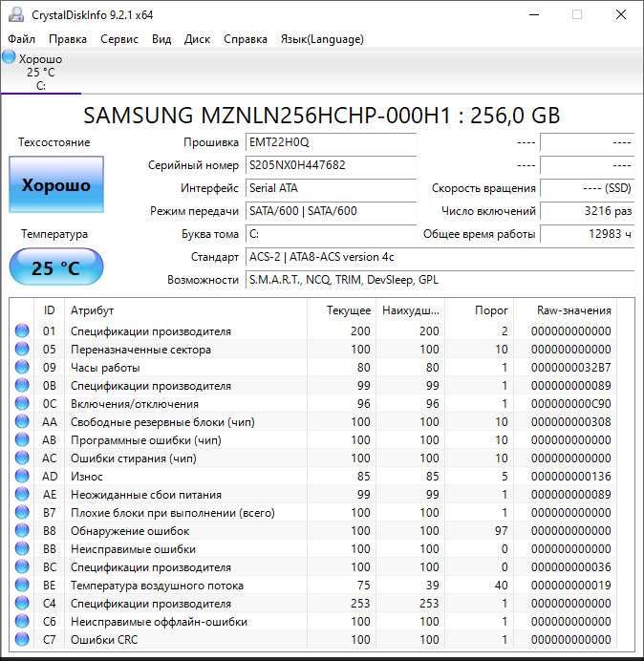The height and width of the screenshot is (661, 644).
Task: Click the Порог column header
Action: (480, 310)
